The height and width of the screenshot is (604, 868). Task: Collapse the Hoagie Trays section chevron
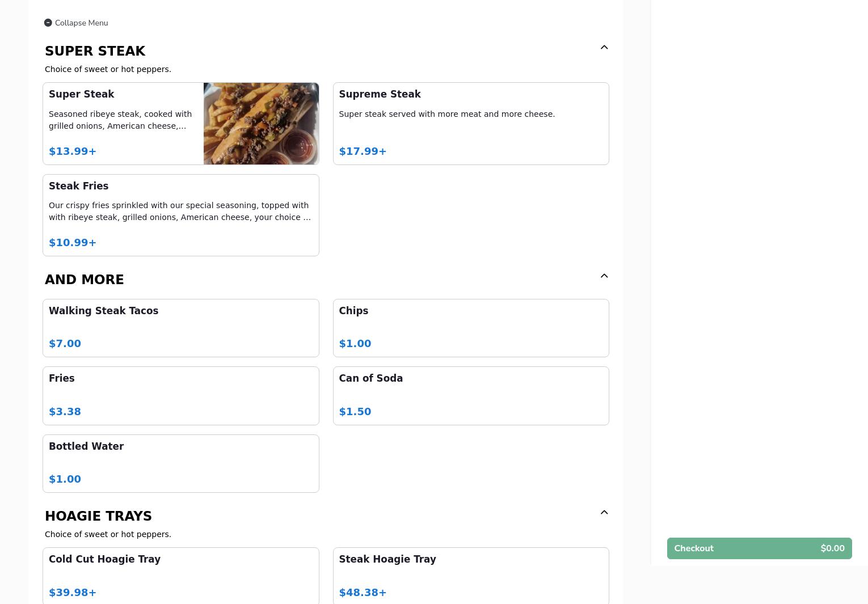point(604,512)
